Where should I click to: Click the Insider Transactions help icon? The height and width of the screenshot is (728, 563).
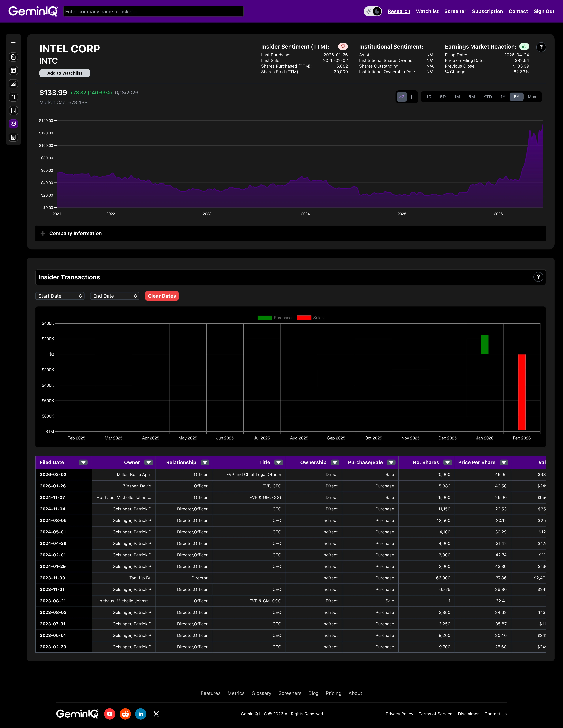pyautogui.click(x=538, y=277)
